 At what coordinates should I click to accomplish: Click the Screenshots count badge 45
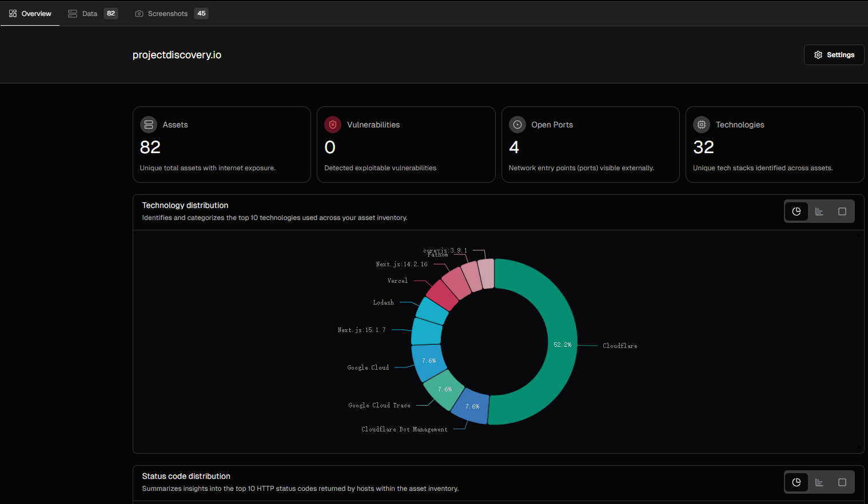tap(201, 13)
